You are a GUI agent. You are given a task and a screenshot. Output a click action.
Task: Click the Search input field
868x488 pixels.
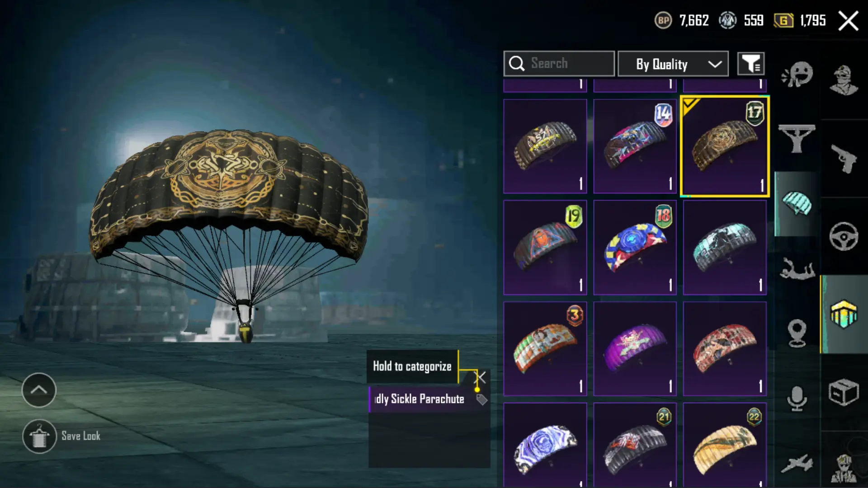559,64
